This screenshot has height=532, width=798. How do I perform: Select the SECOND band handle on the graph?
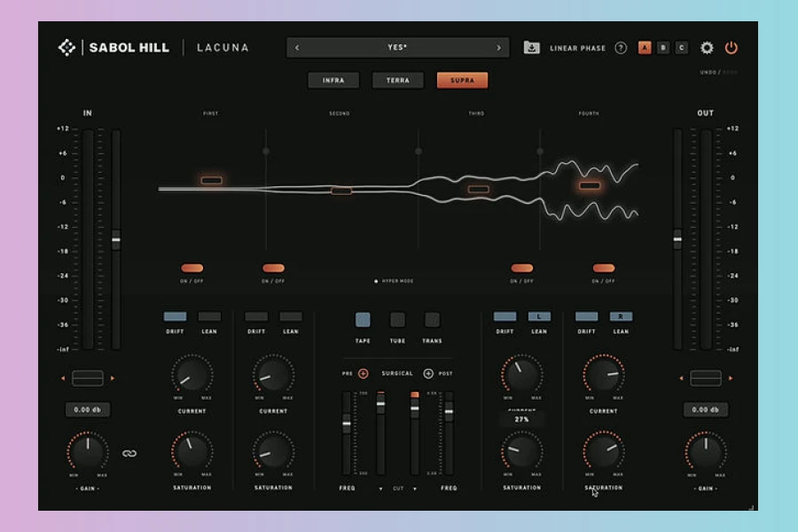341,191
